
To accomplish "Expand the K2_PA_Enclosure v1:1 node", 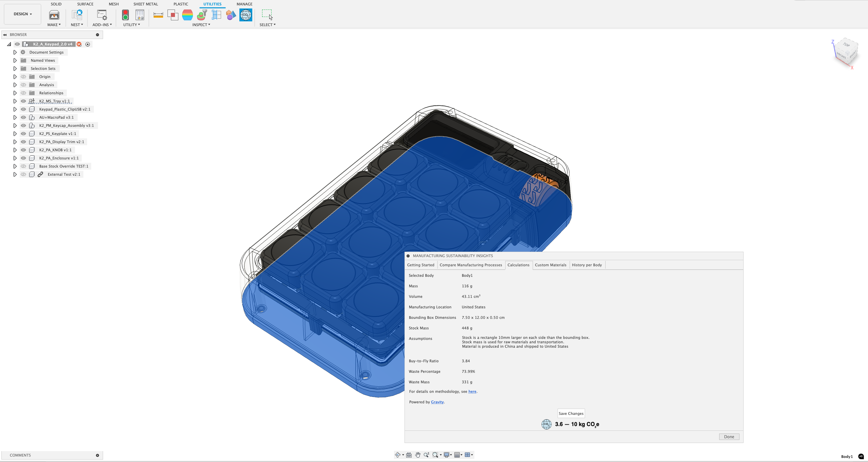I will point(15,158).
